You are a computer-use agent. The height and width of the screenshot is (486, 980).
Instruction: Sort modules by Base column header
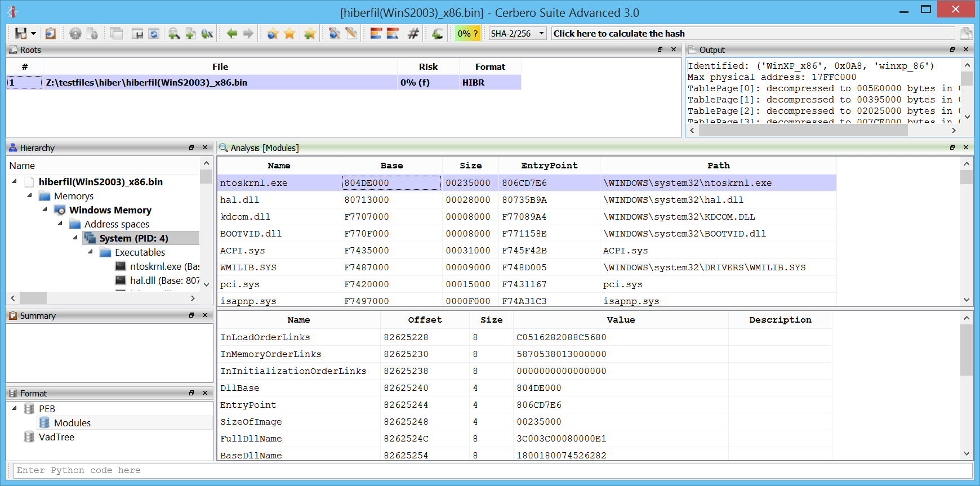(x=391, y=166)
